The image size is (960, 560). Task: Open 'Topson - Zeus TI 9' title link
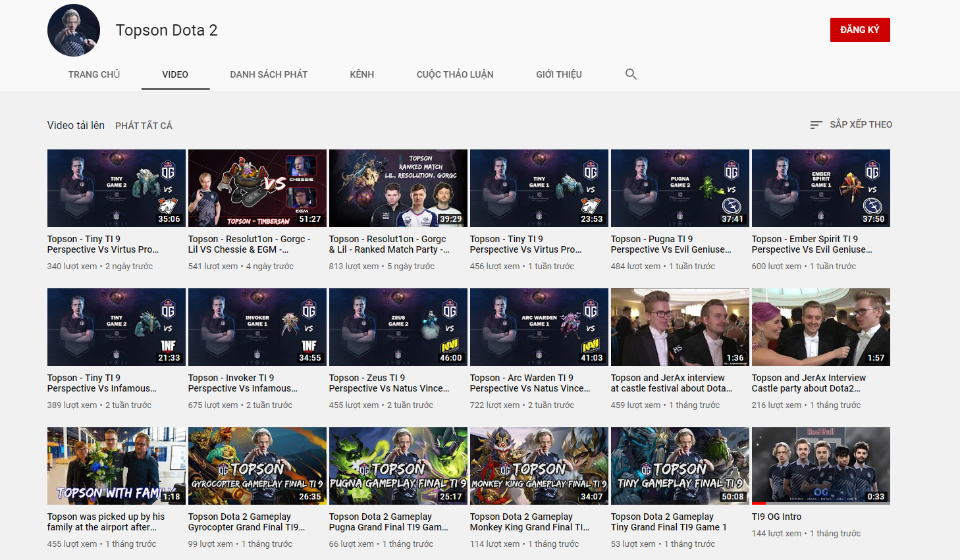click(389, 383)
